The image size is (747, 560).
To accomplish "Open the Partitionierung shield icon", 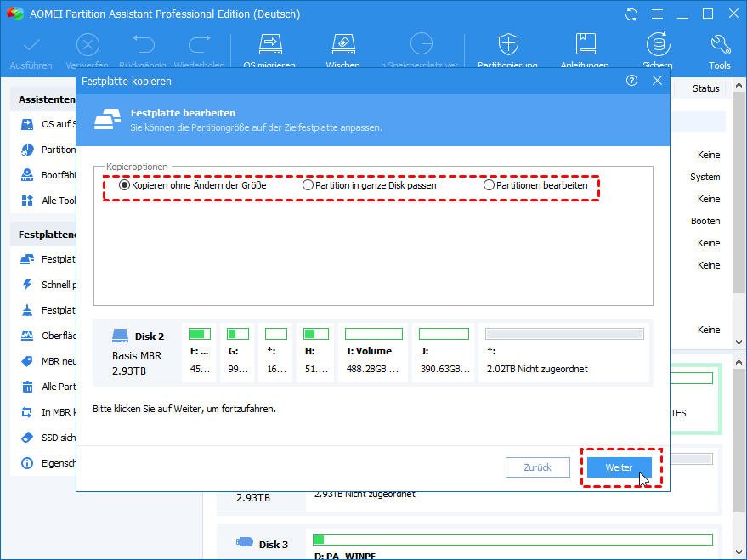I will pyautogui.click(x=508, y=44).
